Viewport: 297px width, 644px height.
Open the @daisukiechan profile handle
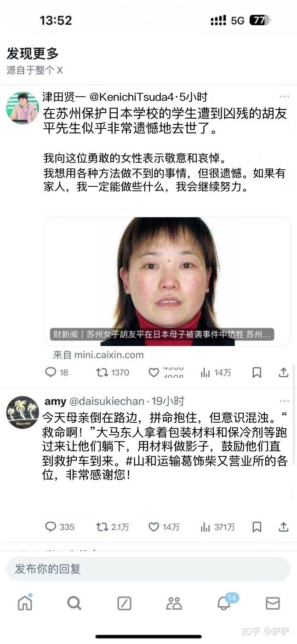click(x=107, y=401)
